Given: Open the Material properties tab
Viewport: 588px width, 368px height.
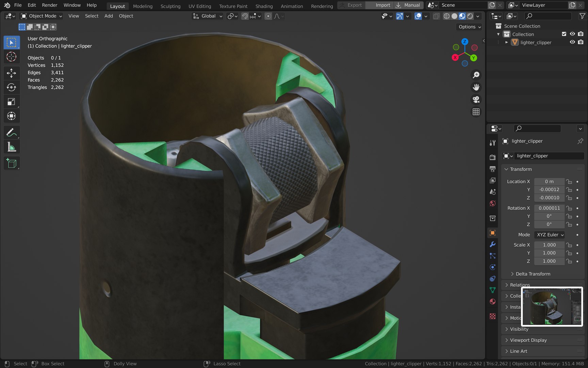Looking at the screenshot, I should pos(492,302).
